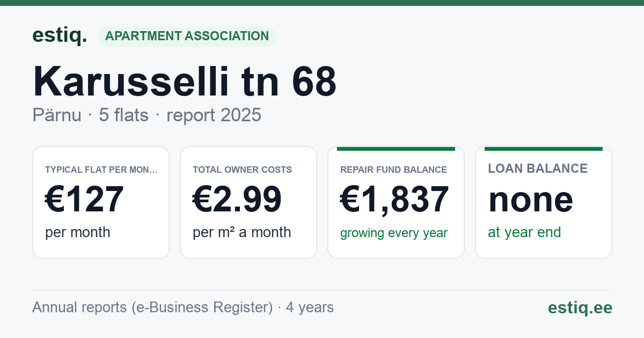Click the estiq. logo
Viewport: 644px width, 338px height.
60,36
